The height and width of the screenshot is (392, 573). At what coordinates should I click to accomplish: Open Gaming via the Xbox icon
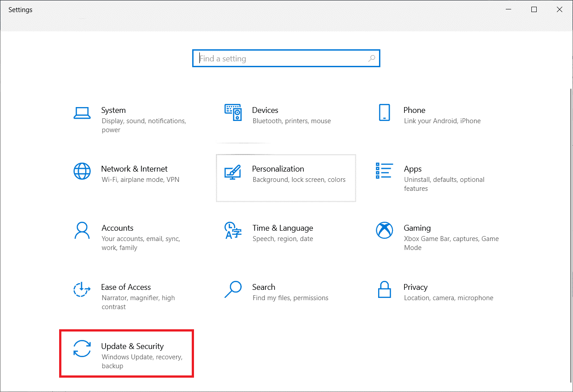[384, 231]
